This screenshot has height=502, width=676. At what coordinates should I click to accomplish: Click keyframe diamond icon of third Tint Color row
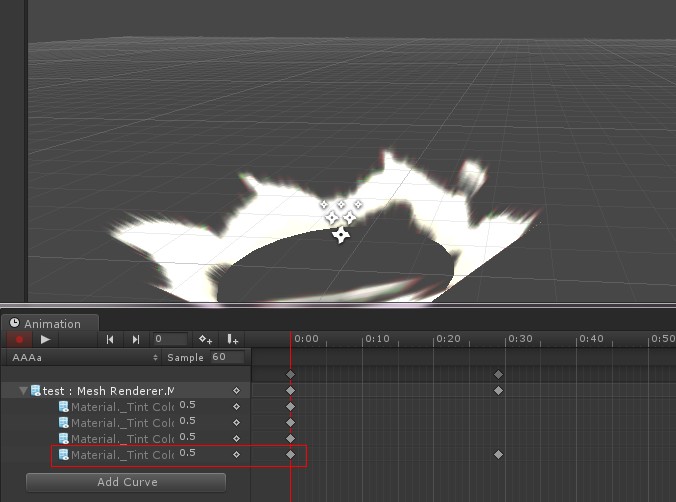click(x=236, y=439)
